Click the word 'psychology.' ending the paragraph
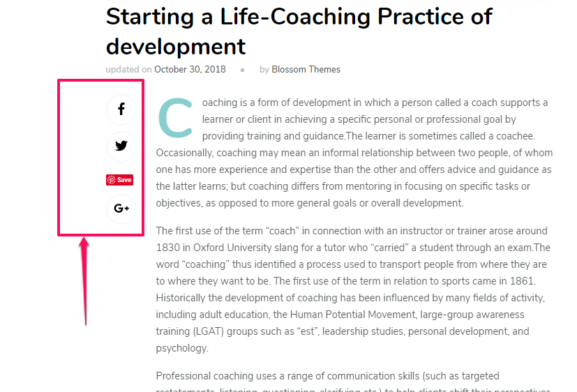 coord(182,348)
